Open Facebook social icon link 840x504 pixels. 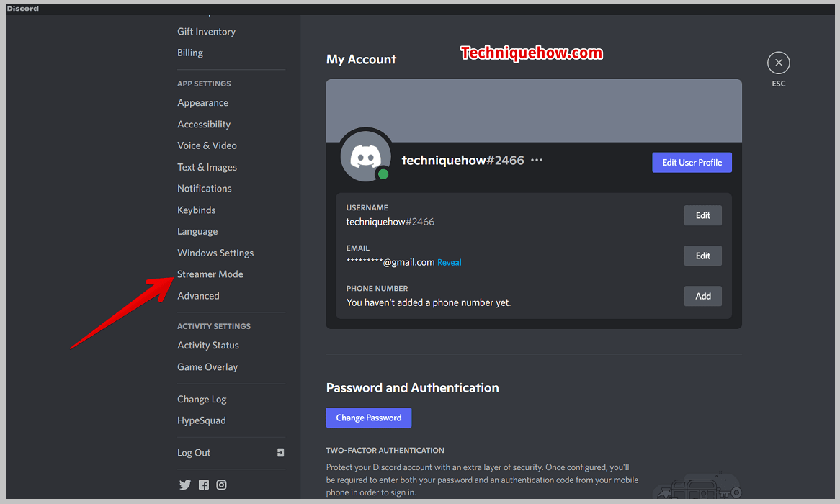coord(204,485)
